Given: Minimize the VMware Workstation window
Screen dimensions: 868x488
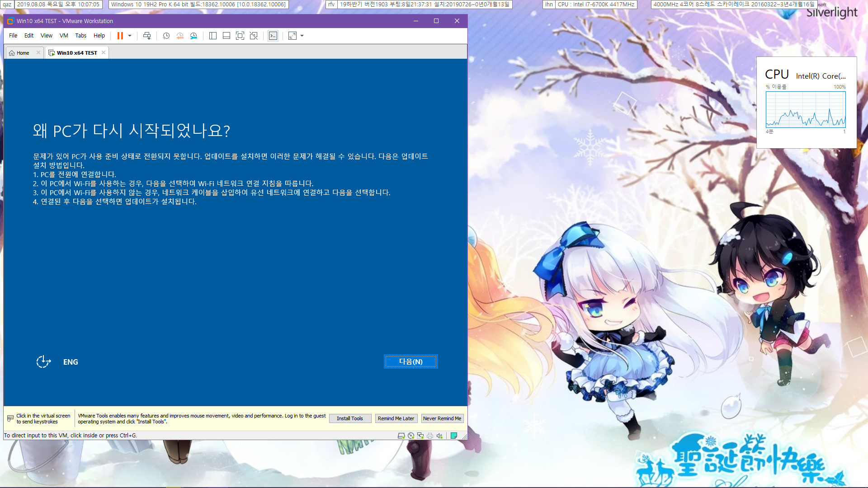Looking at the screenshot, I should click(416, 21).
